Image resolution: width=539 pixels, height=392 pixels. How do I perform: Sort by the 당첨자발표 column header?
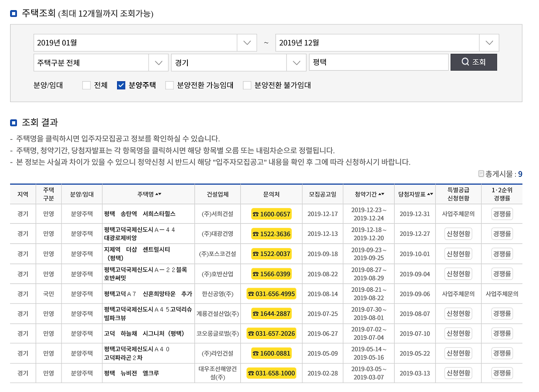416,194
